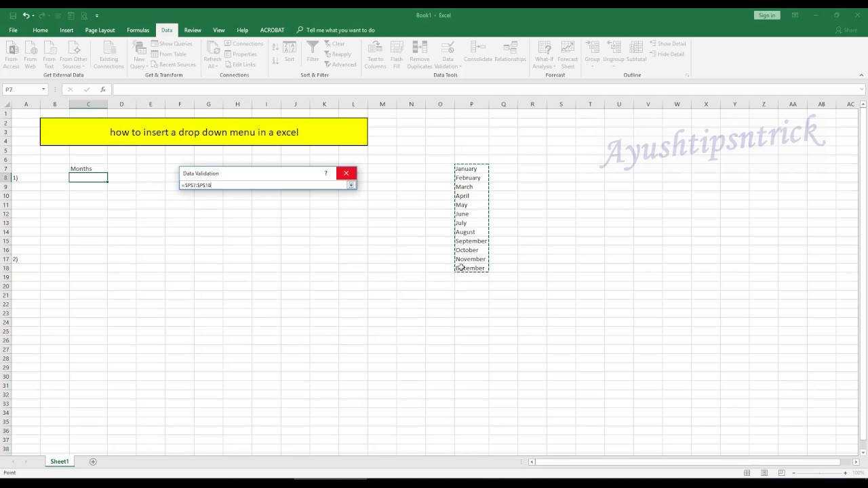Switch to the Page Layout tab
Viewport: 868px width, 488px height.
pyautogui.click(x=100, y=30)
